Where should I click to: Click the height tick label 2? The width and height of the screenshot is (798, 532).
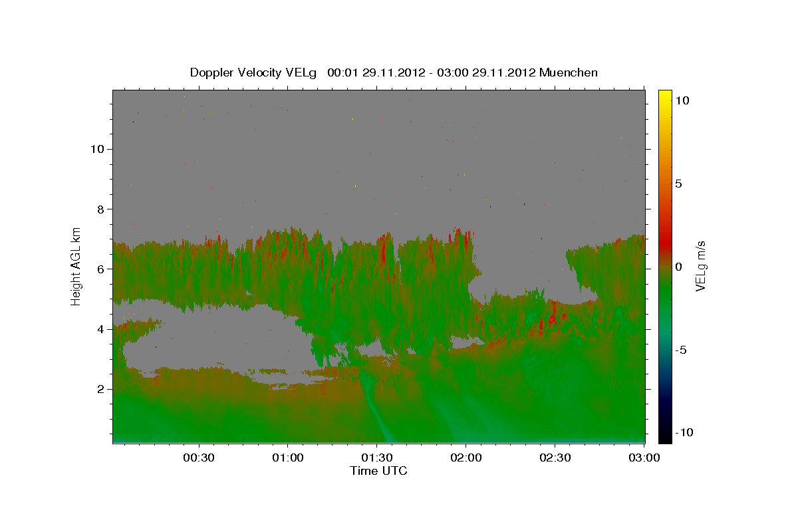click(x=100, y=389)
